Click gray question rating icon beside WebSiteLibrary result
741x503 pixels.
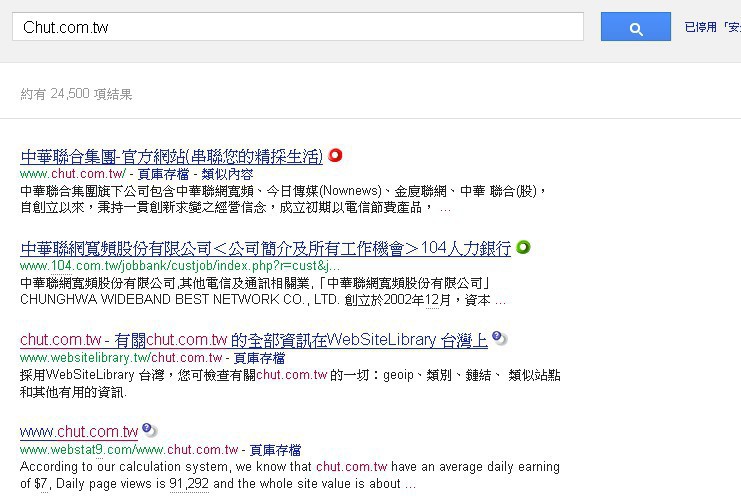pyautogui.click(x=499, y=338)
